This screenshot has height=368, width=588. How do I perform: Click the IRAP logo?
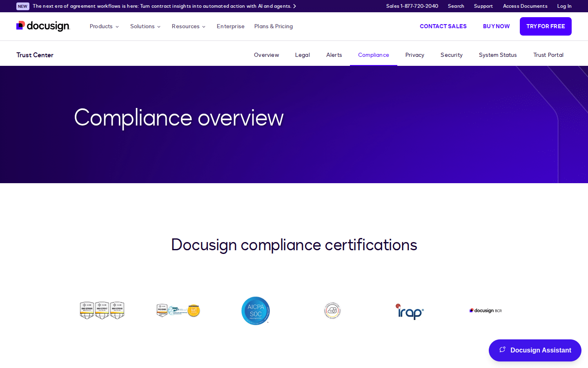pos(410,312)
